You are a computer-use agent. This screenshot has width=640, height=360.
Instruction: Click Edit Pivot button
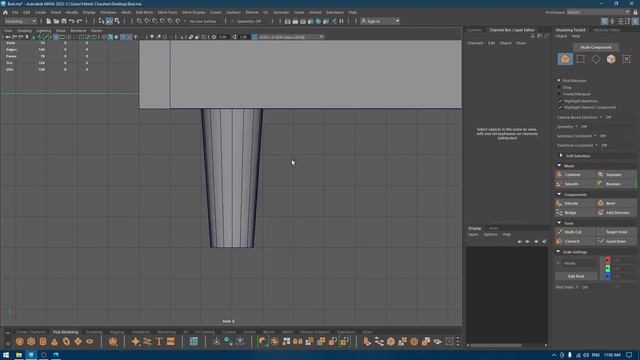(576, 276)
